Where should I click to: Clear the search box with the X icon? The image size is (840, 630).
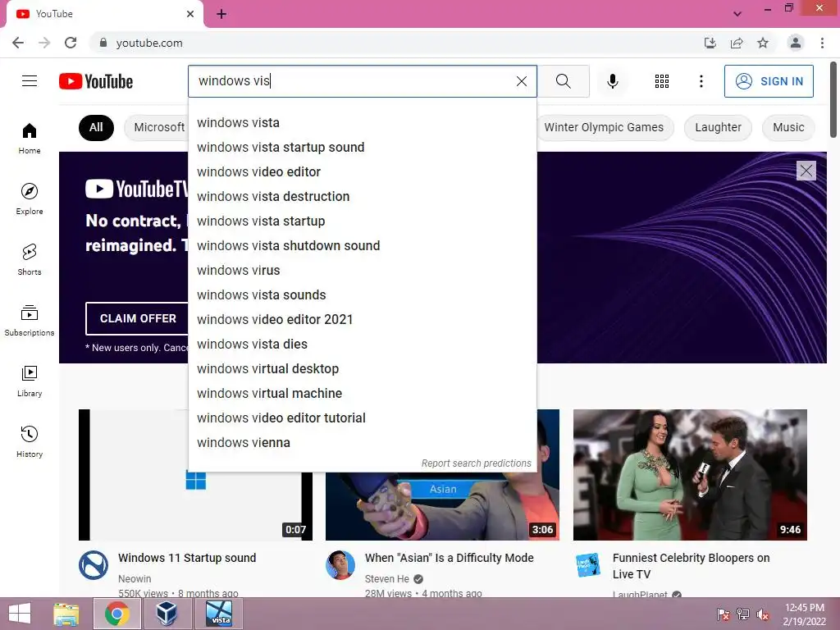pos(521,81)
